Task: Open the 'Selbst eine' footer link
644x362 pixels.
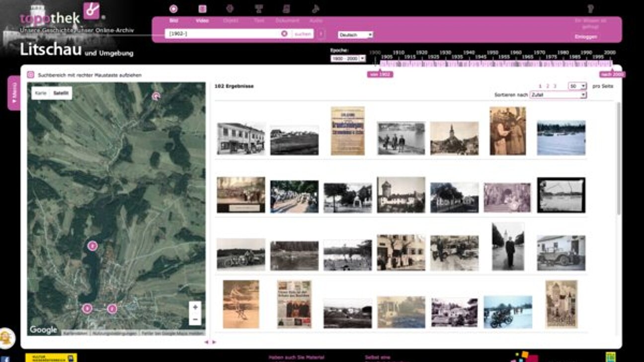Action: point(378,358)
